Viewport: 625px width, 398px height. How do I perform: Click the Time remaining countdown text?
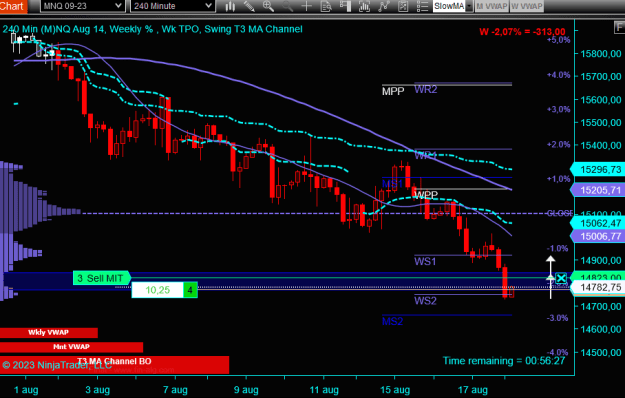(x=504, y=361)
